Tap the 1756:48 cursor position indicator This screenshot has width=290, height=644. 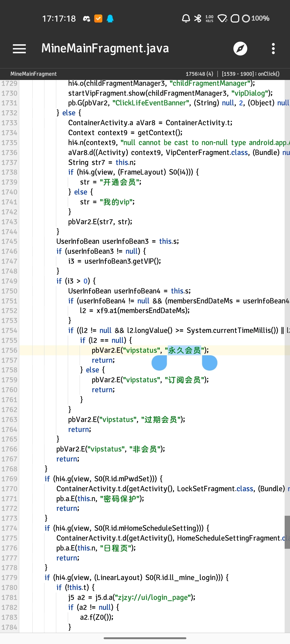point(199,74)
